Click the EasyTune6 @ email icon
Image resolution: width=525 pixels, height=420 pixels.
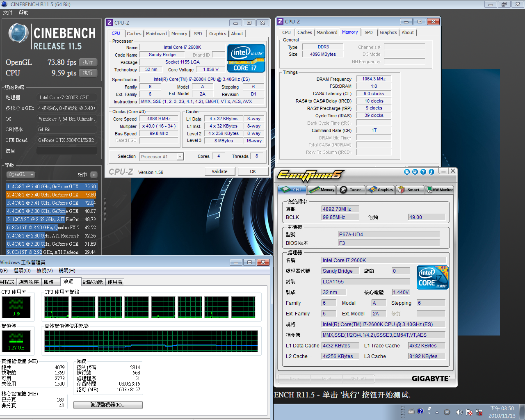(x=415, y=172)
